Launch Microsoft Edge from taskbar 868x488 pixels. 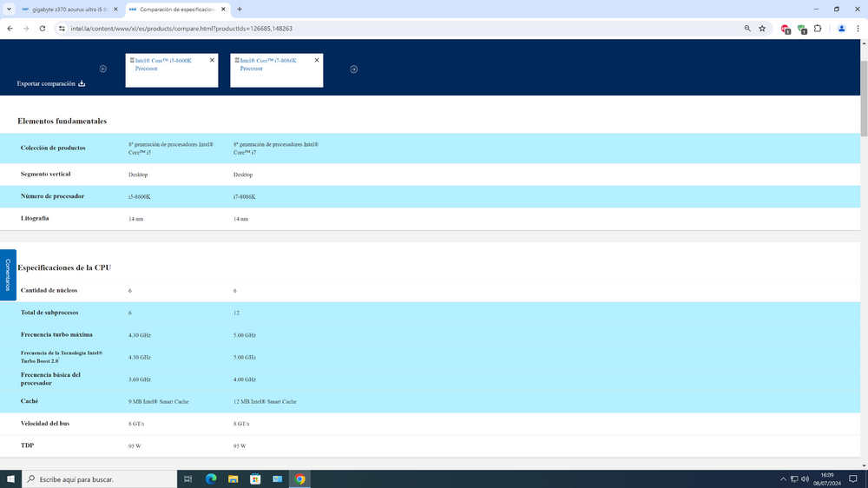pos(211,479)
